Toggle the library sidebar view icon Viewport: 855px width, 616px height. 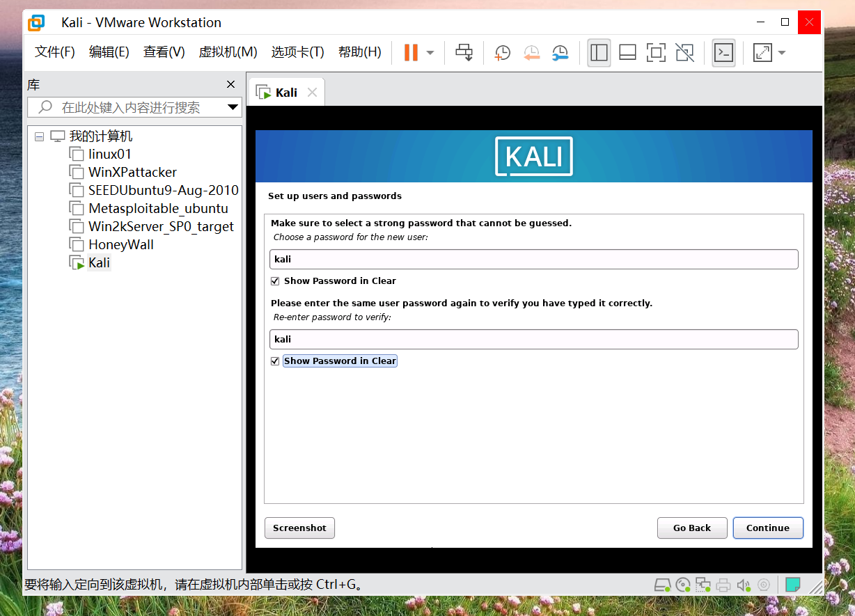point(599,52)
